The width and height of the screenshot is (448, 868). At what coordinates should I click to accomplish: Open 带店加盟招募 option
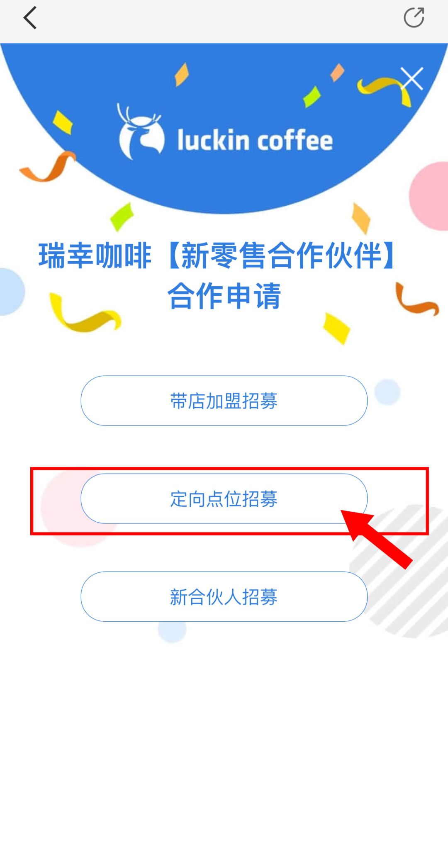(224, 401)
